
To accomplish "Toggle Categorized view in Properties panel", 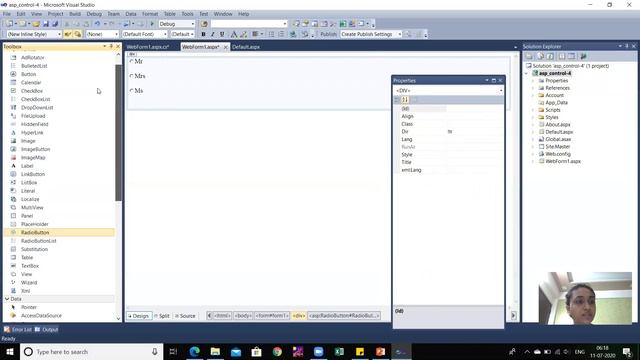I will tap(397, 100).
